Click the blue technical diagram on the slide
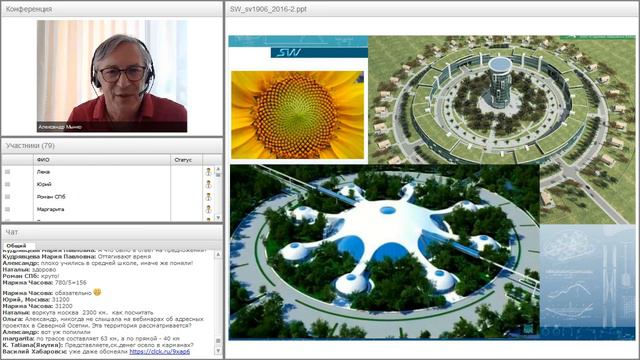The height and width of the screenshot is (360, 640). [588, 282]
